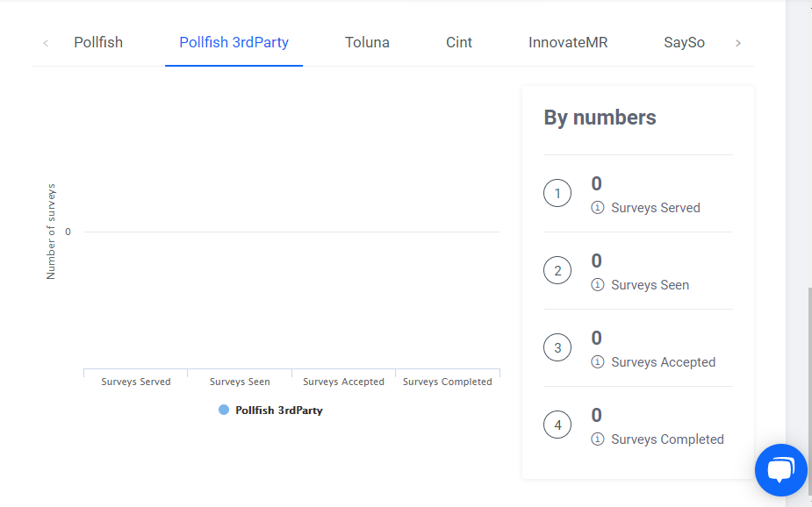Switch to the Pollfish tab

pyautogui.click(x=98, y=42)
